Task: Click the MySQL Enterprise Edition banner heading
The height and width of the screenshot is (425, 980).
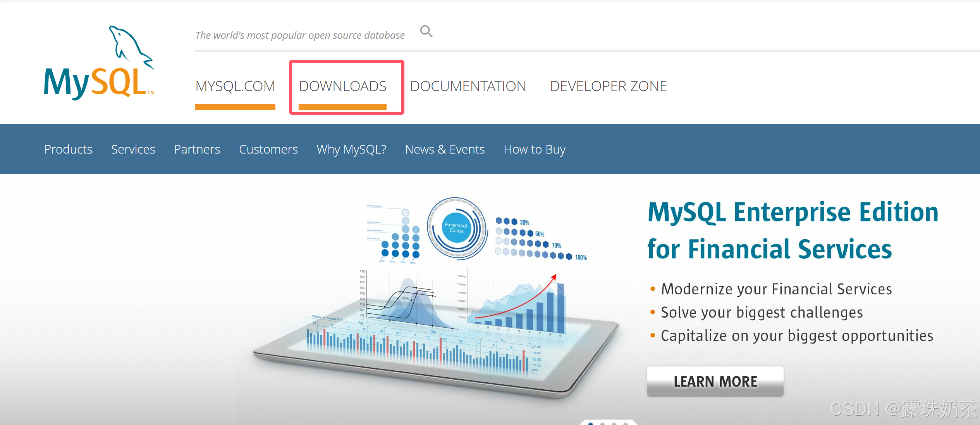Action: [x=793, y=230]
